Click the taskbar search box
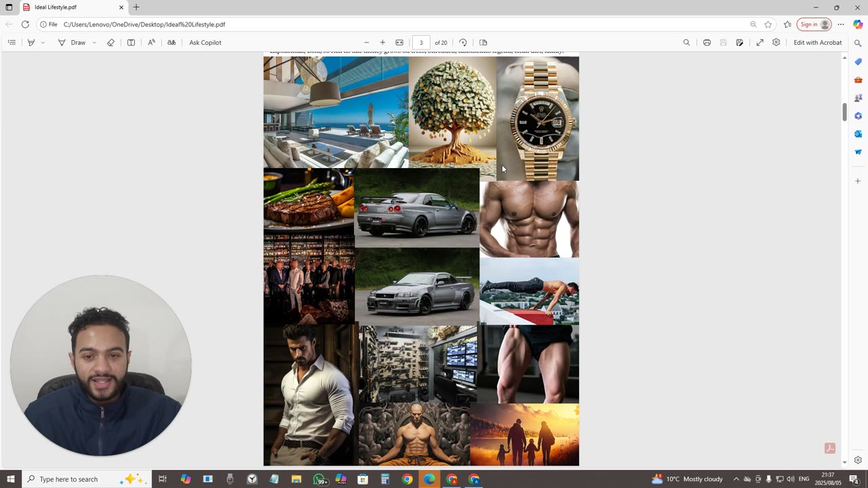Screen dimensions: 868x488 click(x=86, y=479)
